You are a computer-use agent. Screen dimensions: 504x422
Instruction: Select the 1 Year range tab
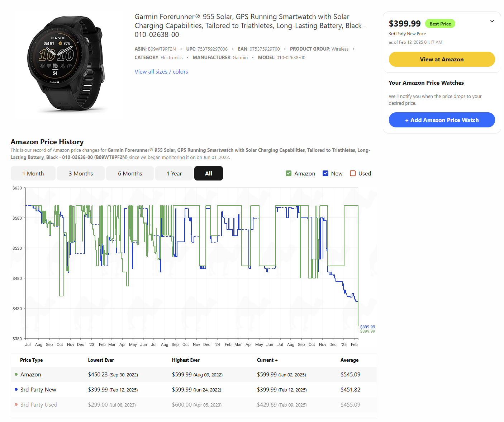(x=174, y=173)
